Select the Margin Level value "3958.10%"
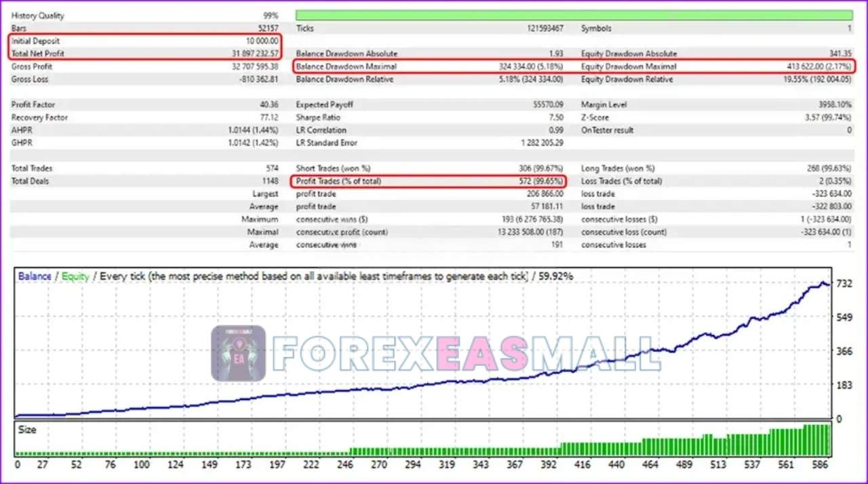 pyautogui.click(x=835, y=104)
